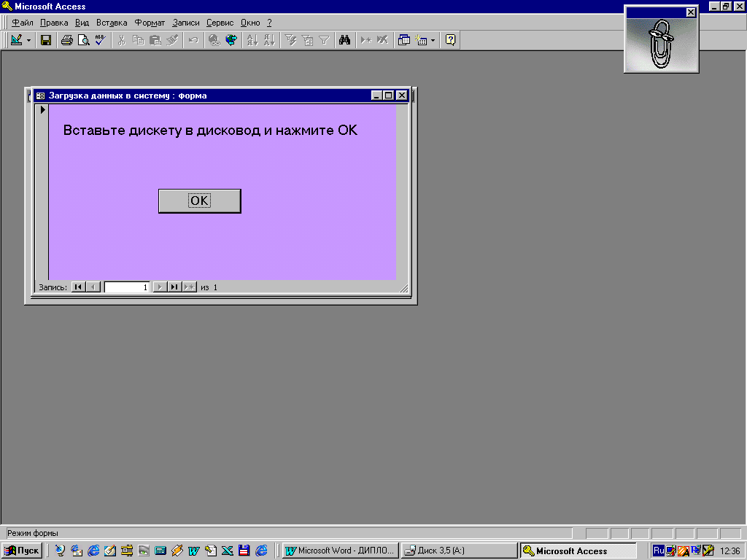Click the New Record toolbar icon
The height and width of the screenshot is (560, 747).
[366, 40]
